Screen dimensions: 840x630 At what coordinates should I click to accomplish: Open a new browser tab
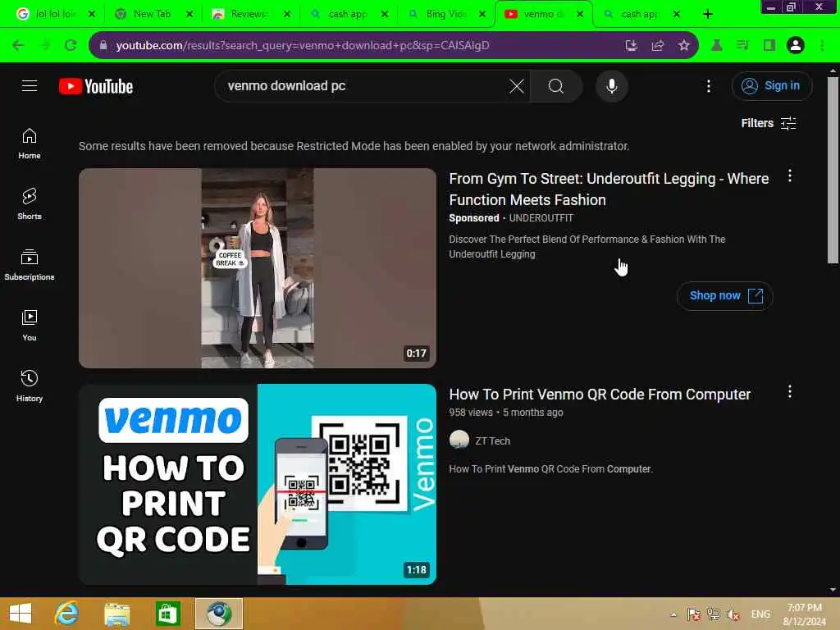click(708, 15)
